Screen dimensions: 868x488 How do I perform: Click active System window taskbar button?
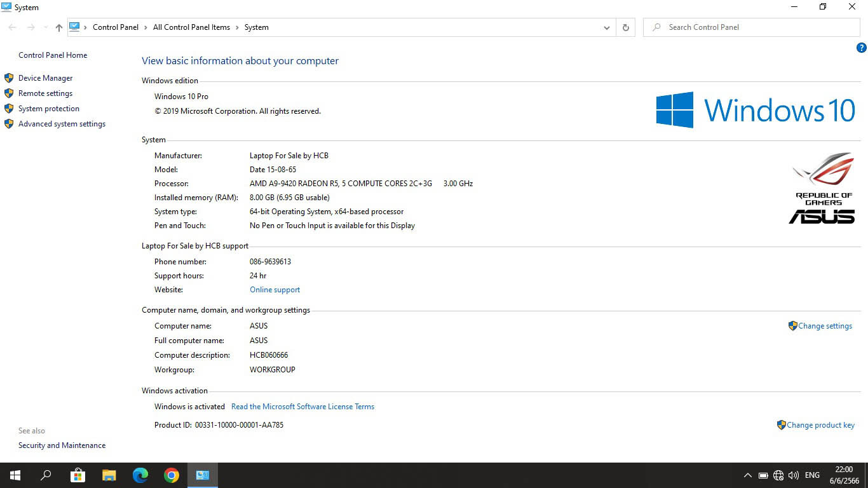point(203,475)
